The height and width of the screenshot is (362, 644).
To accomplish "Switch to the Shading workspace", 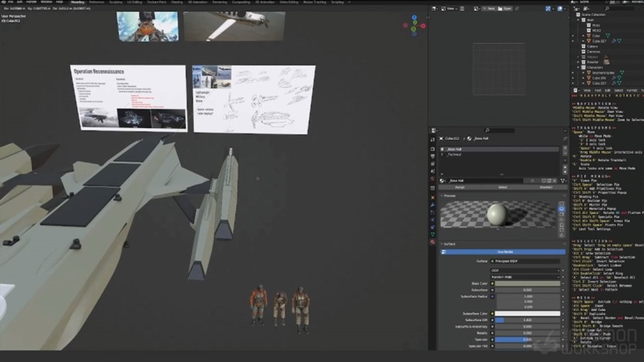I will coord(177,2).
